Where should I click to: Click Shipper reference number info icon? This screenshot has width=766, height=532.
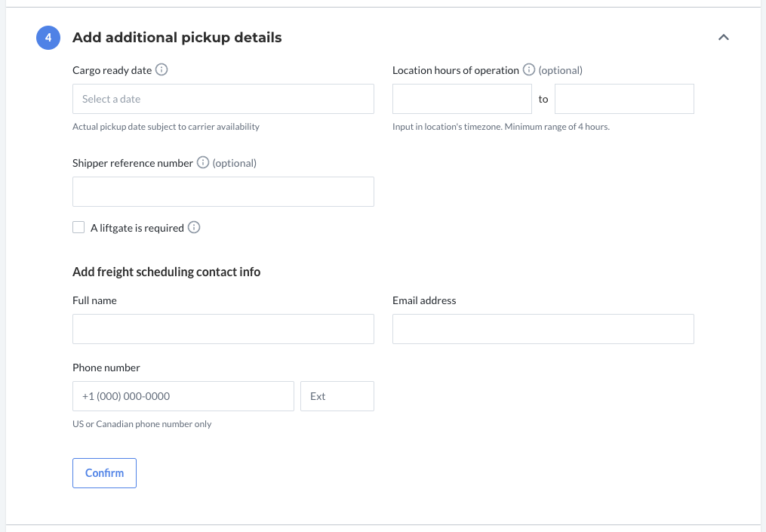[203, 163]
